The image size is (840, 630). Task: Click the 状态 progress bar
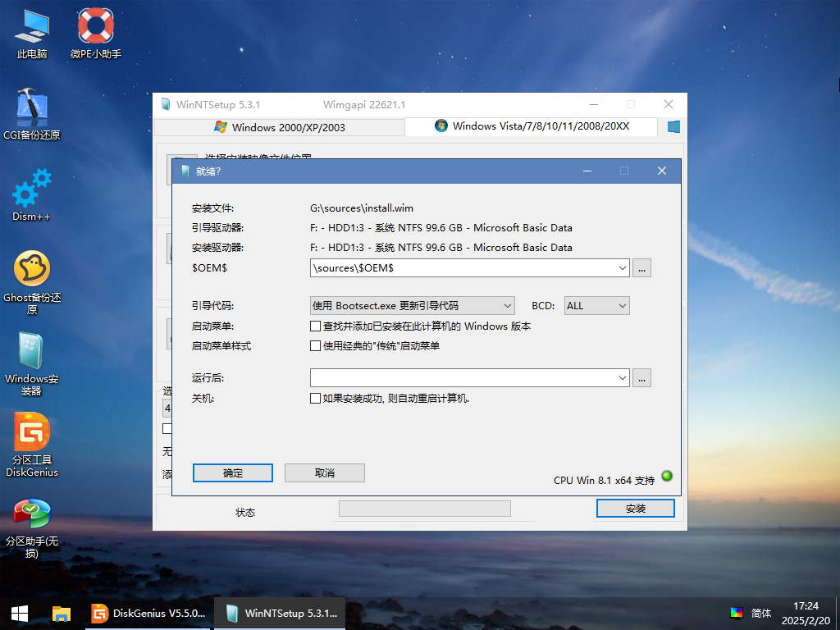tap(425, 509)
